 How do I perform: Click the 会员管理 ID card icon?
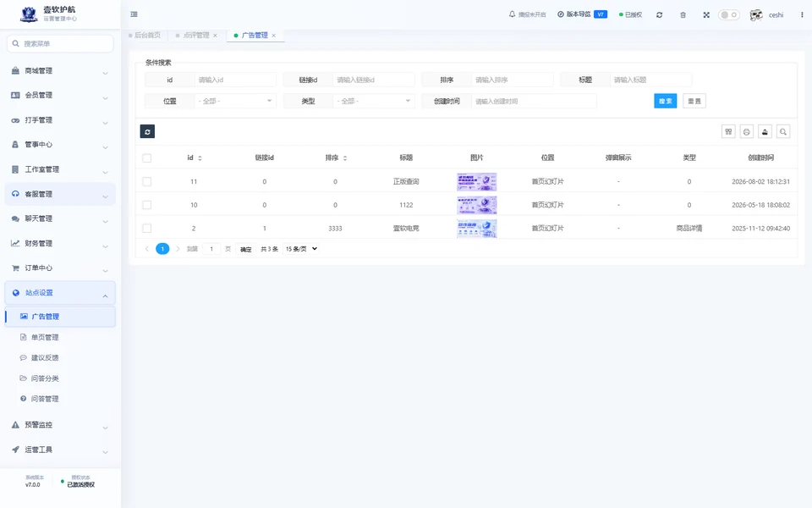tap(15, 96)
